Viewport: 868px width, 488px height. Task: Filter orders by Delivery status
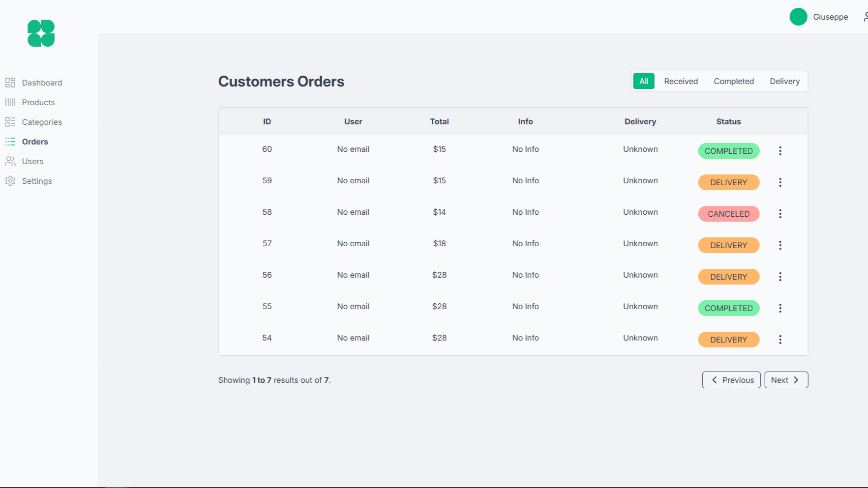coord(784,81)
